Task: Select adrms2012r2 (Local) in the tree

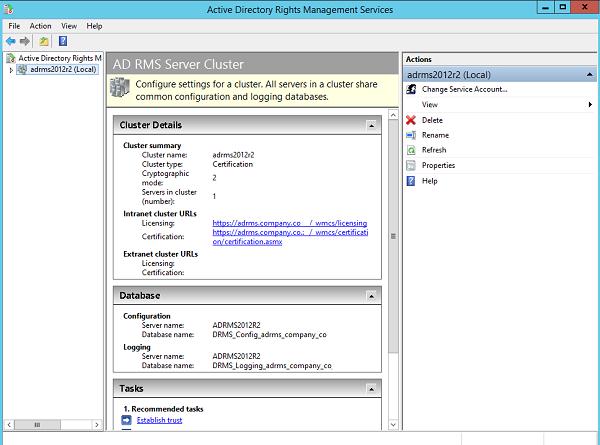Action: tap(63, 69)
